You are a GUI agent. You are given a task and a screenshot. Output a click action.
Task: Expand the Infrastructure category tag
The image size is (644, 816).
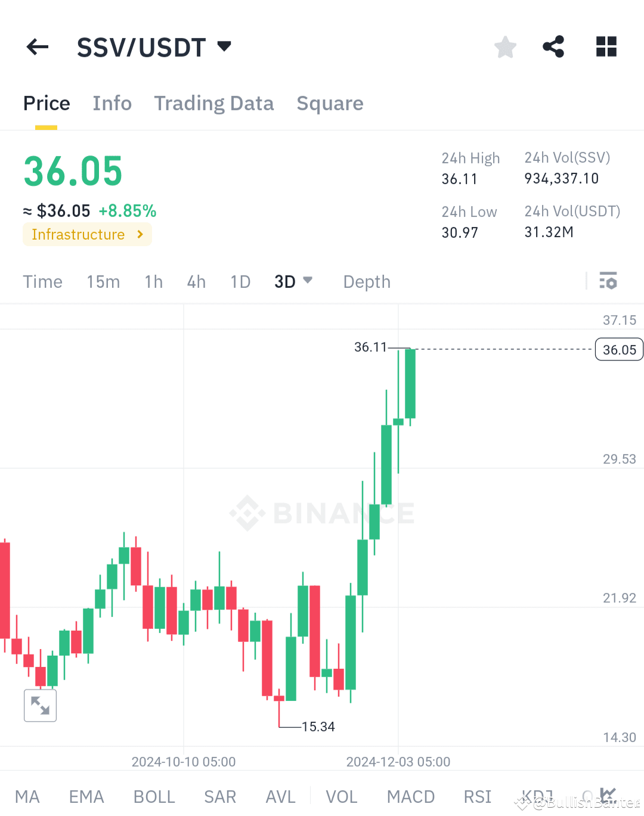[x=87, y=234]
